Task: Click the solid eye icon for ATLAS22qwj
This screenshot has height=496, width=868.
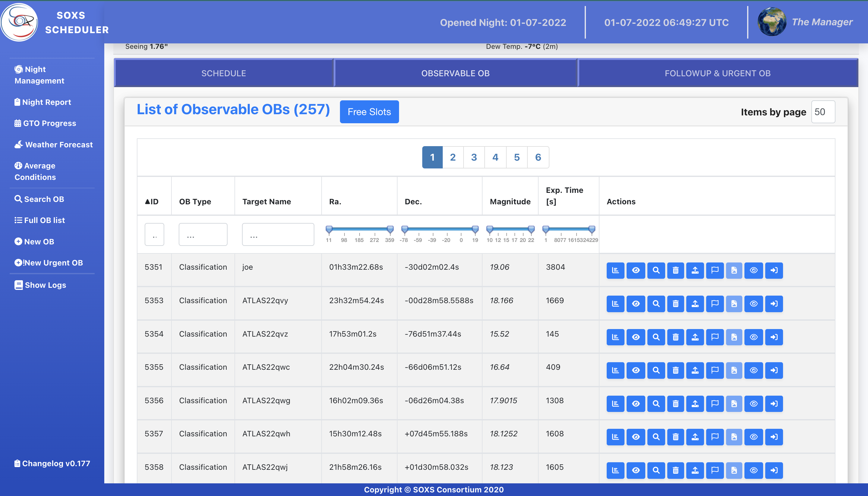Action: coord(636,470)
